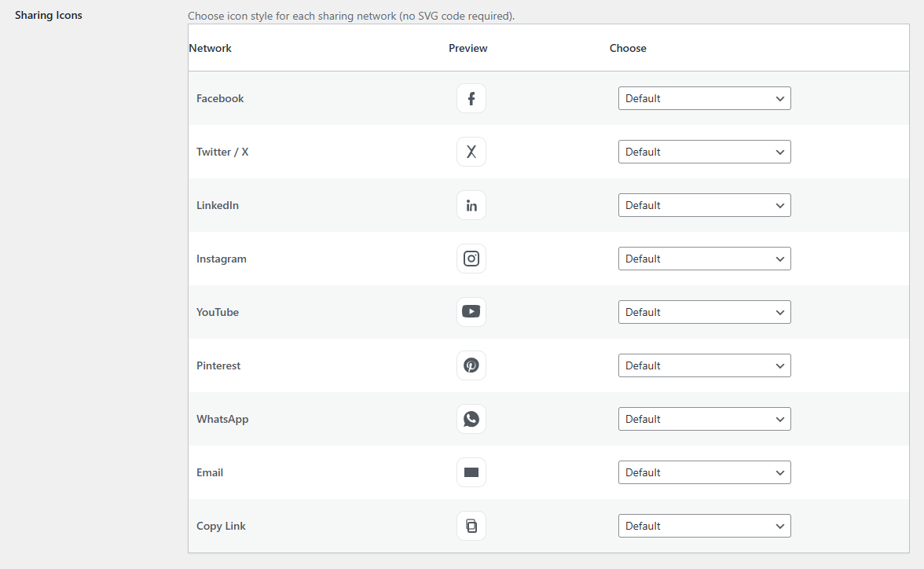This screenshot has width=924, height=569.
Task: Click the Pinterest preview icon
Action: [471, 365]
